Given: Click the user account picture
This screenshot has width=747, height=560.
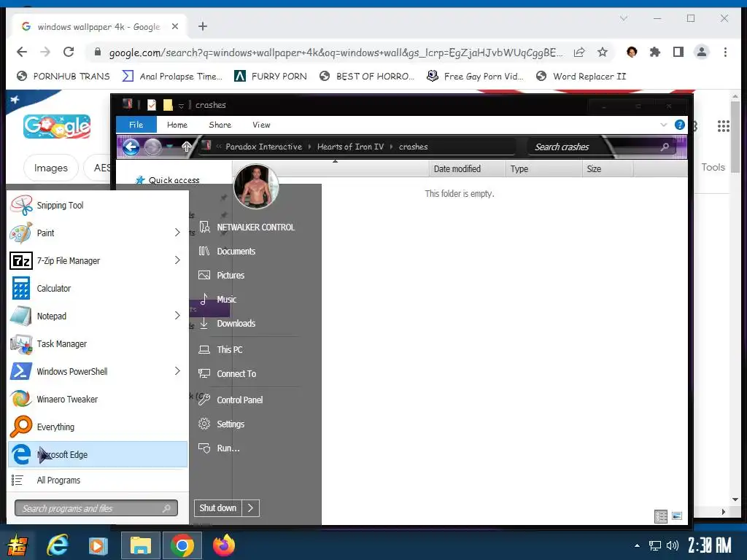Looking at the screenshot, I should pos(256,187).
